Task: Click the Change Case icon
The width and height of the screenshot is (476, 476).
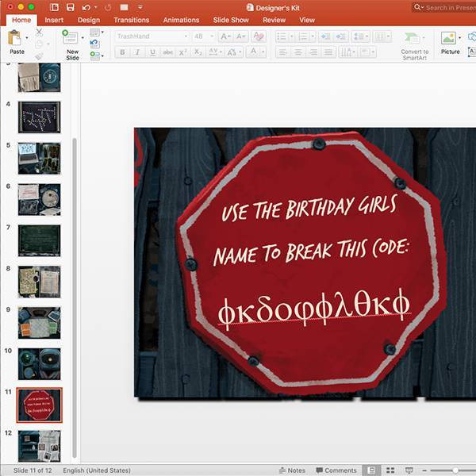Action: point(233,52)
